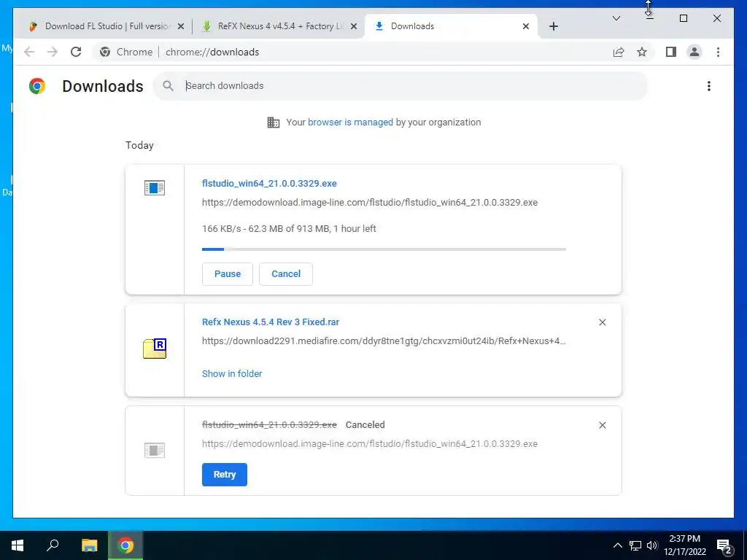Viewport: 747px width, 560px height.
Task: Open the 'browser is managed' link
Action: point(350,122)
